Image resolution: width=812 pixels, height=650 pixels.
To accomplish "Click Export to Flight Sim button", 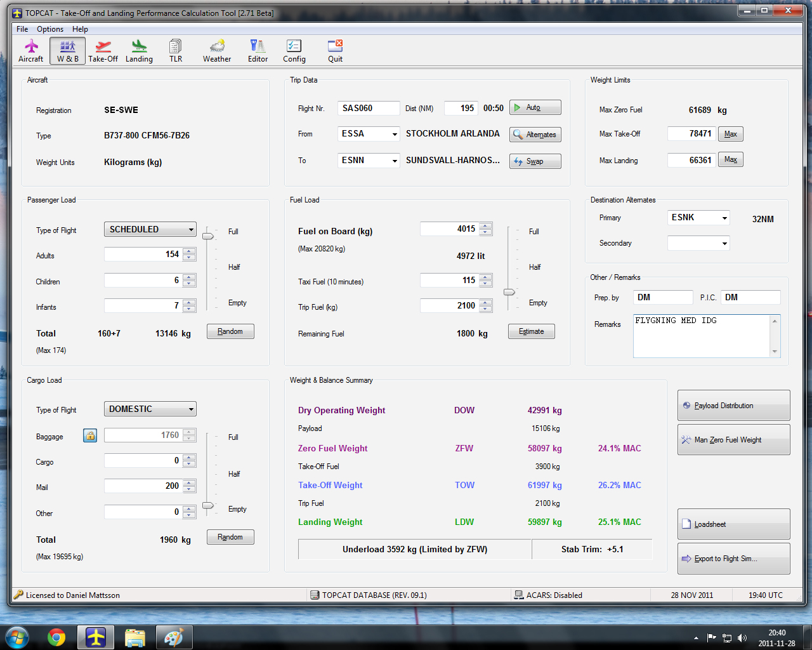I will coord(733,559).
